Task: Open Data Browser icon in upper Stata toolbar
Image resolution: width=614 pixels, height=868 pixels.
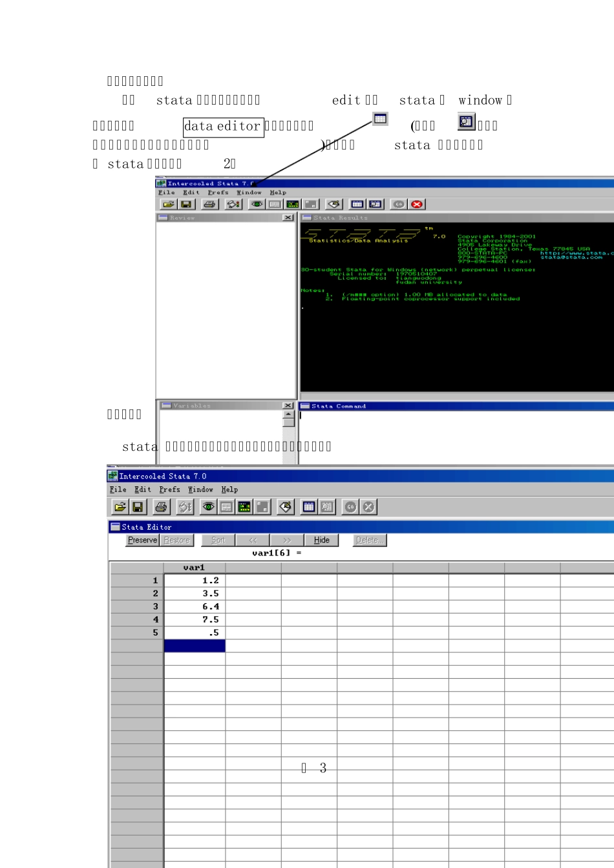Action: 375,204
